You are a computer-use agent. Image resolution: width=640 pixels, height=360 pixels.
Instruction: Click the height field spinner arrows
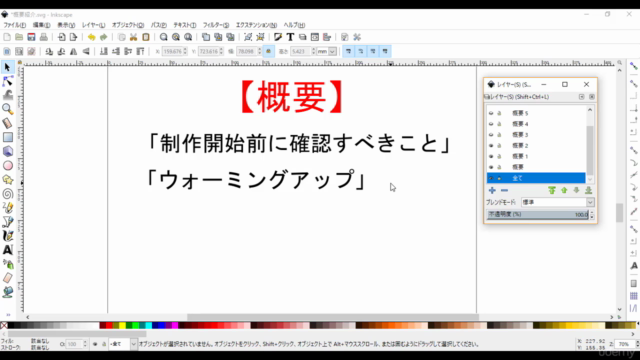313,51
